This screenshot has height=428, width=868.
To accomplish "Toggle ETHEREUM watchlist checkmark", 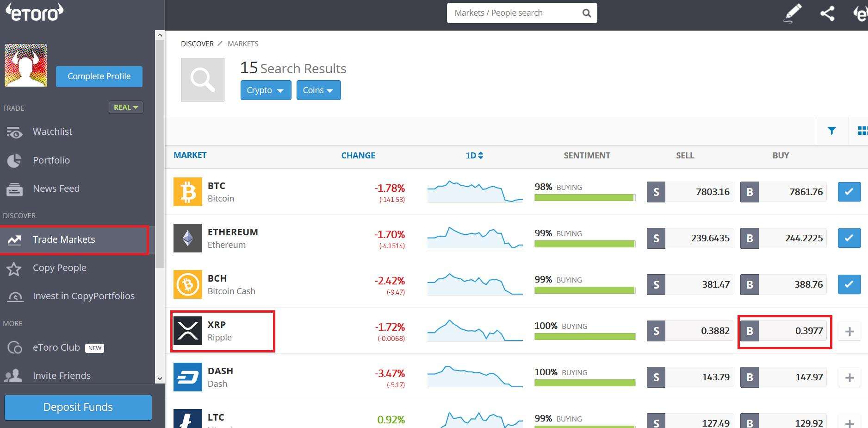I will click(x=849, y=238).
